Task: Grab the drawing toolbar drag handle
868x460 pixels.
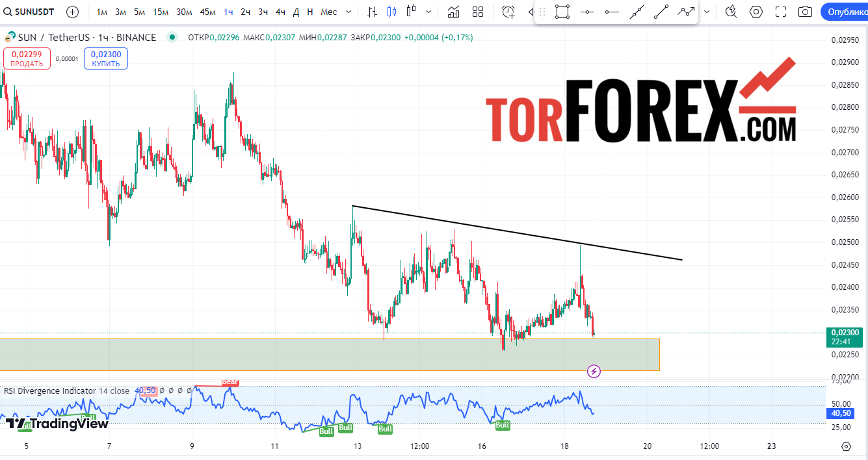Action: 542,12
